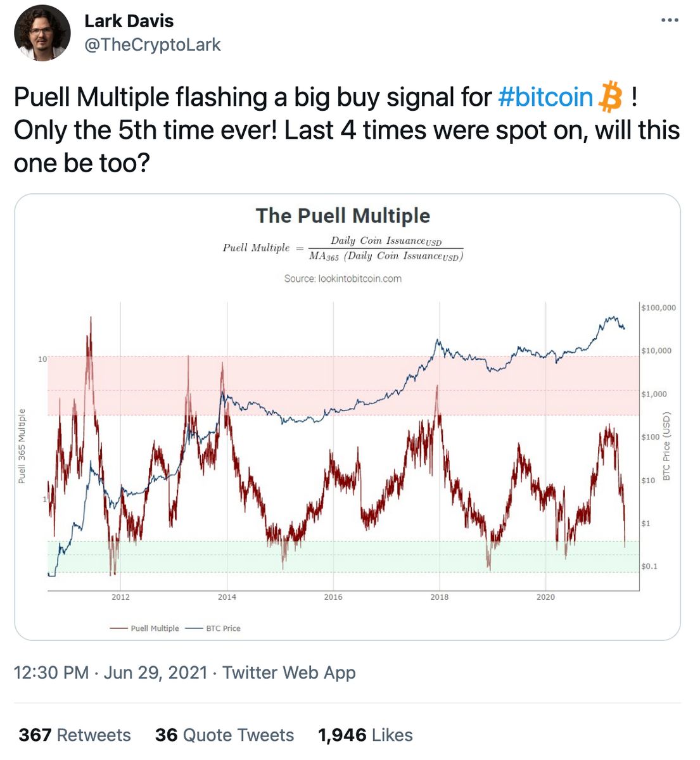Viewport: 700px width, 760px height.
Task: Open the @TheCryptoLark handle link
Action: (152, 45)
